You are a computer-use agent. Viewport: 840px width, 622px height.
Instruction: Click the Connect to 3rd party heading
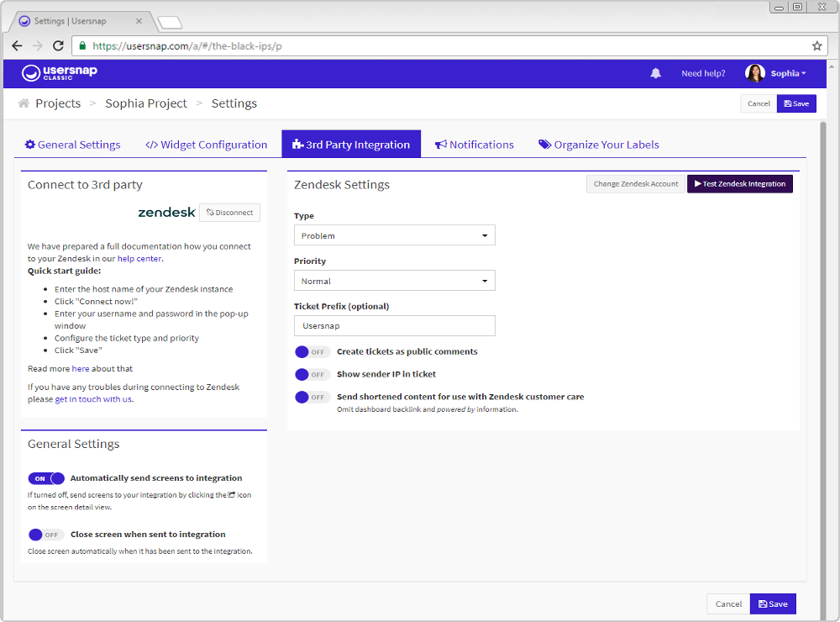click(x=85, y=184)
